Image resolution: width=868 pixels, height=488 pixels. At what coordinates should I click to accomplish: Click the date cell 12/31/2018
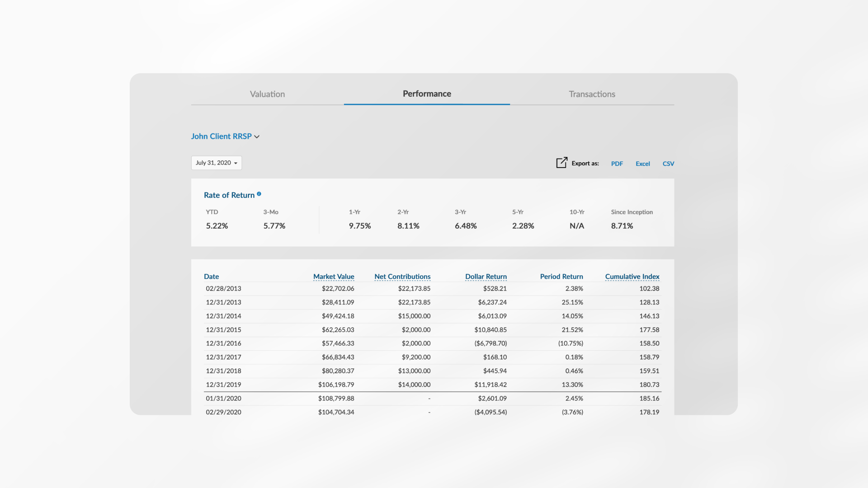223,371
